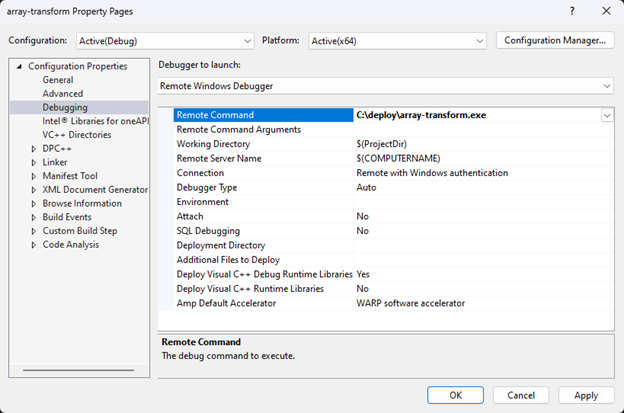Click the OK button
Screen dimensions: 624x413
pos(455,395)
